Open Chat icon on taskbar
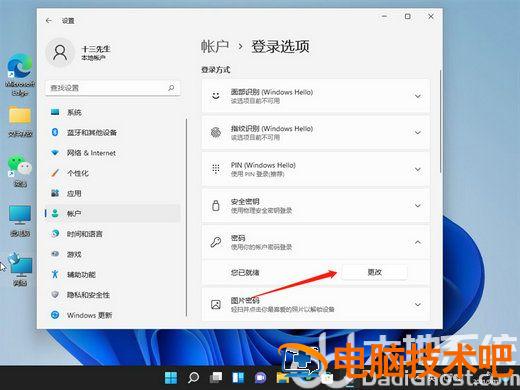520x390 pixels. tap(260, 378)
